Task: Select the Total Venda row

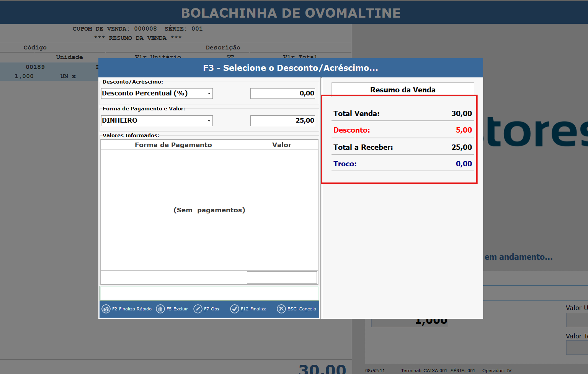Action: 402,113
